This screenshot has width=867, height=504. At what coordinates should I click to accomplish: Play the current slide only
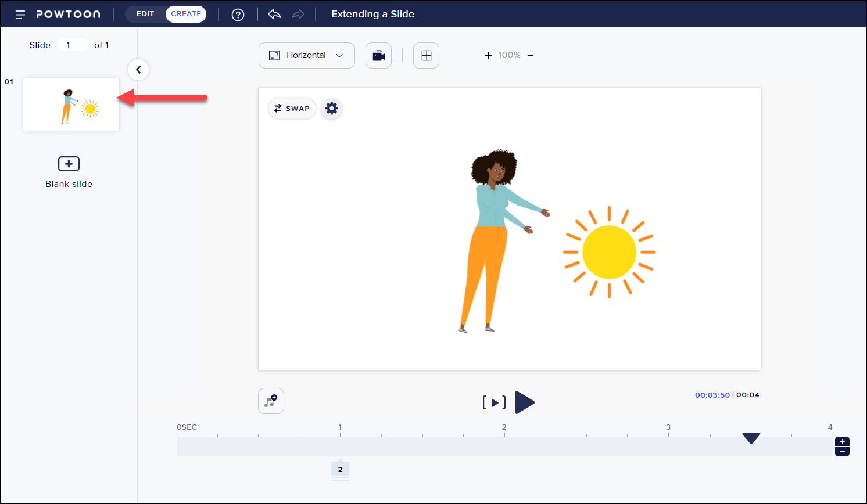pyautogui.click(x=494, y=402)
